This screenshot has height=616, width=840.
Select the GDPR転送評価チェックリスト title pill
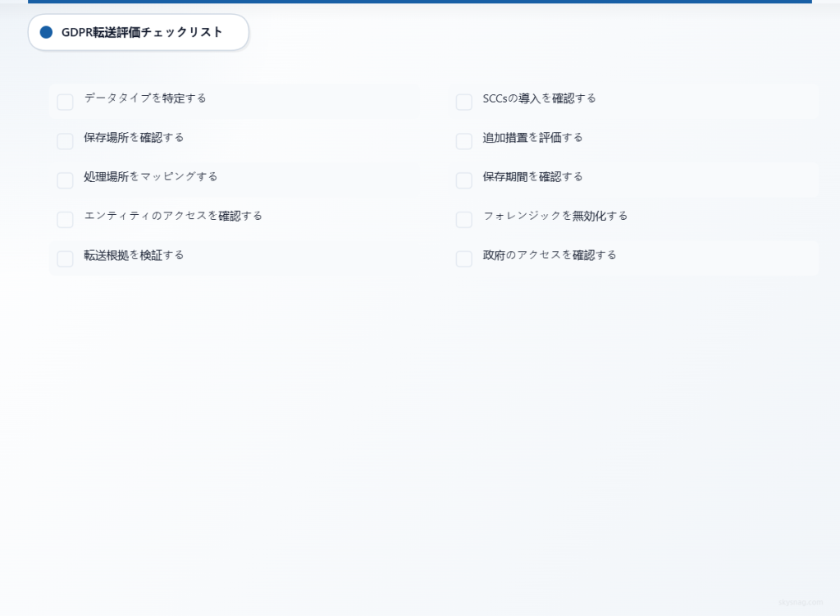tap(138, 32)
